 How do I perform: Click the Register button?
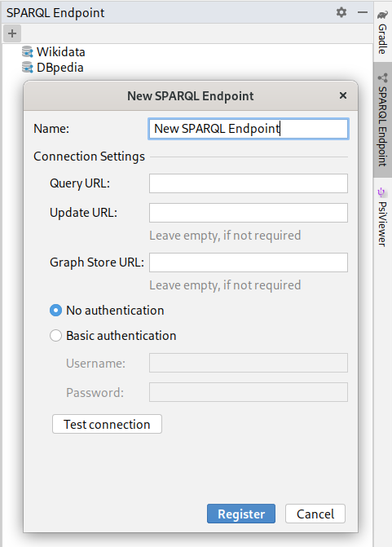241,514
